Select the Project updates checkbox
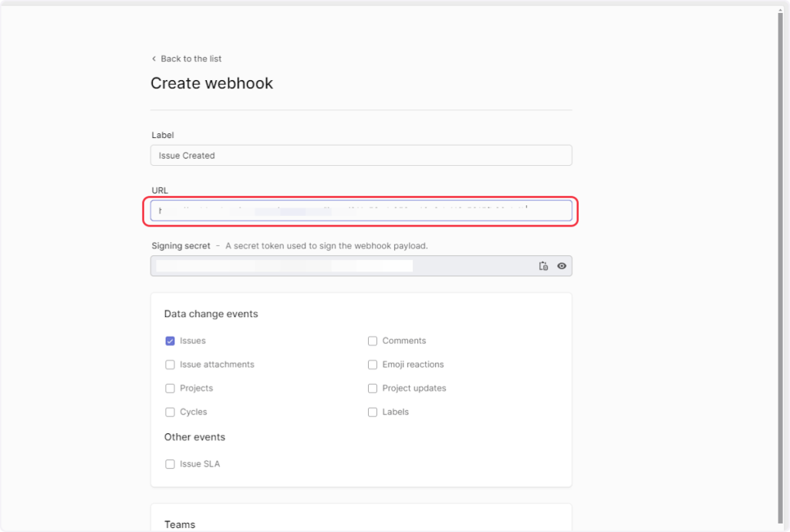Screen dimensions: 790x532 pos(373,389)
